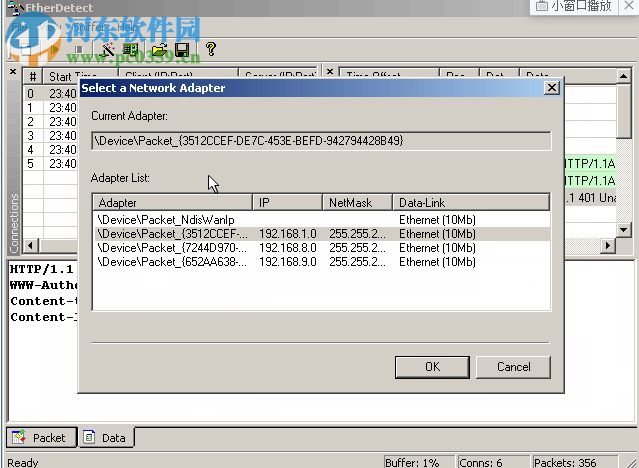The height and width of the screenshot is (468, 639).
Task: Click the WWW-Auth line in data view
Action: [43, 285]
